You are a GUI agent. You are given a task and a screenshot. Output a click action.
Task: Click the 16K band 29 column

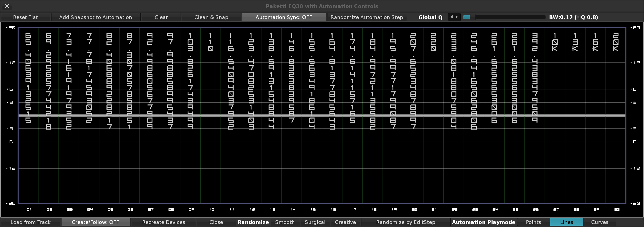pos(596,116)
